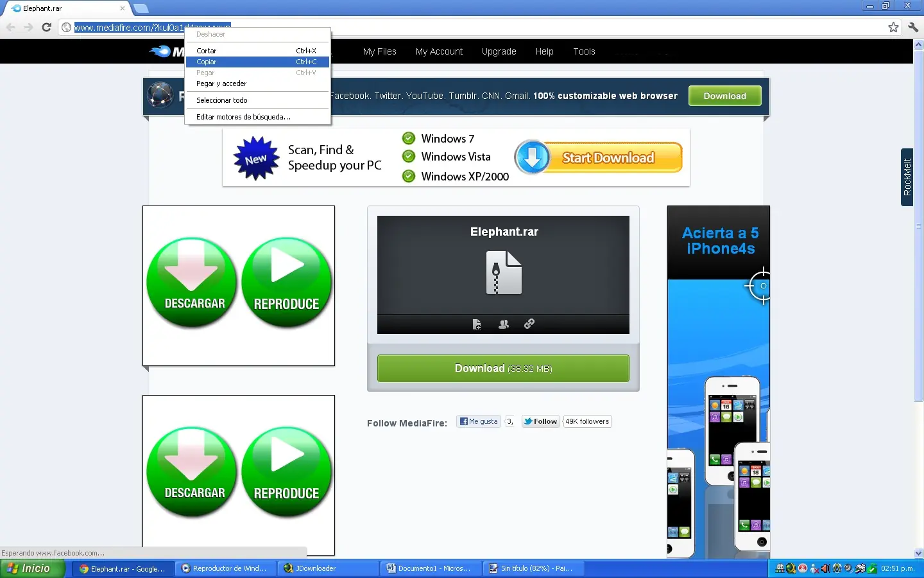
Task: Open the Tools menu in header
Action: 584,51
